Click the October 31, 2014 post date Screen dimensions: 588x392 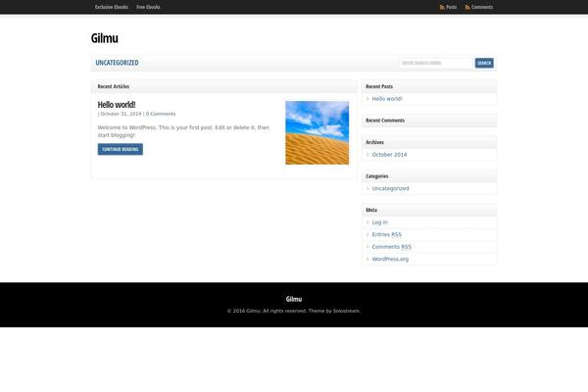point(122,114)
